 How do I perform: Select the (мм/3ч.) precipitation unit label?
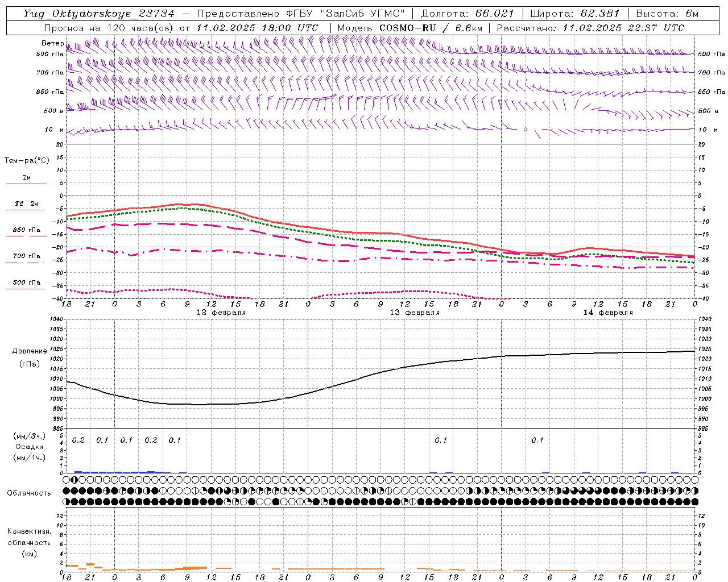click(30, 436)
